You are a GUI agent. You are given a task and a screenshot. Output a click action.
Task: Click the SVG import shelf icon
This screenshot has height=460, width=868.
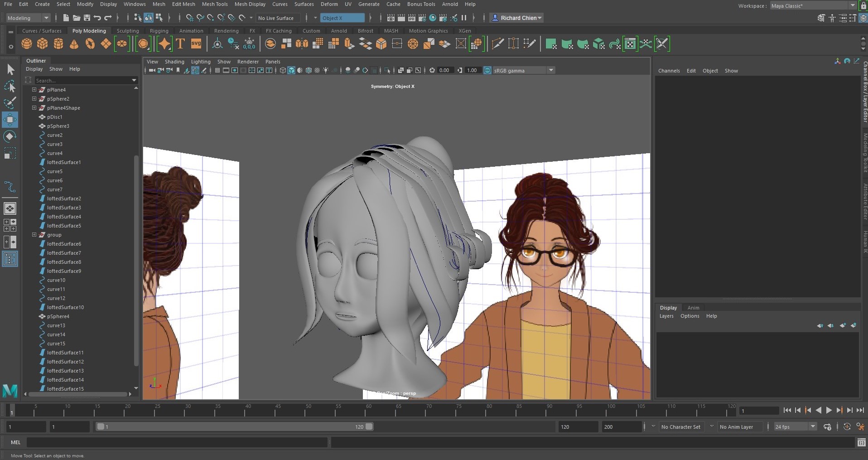point(196,44)
